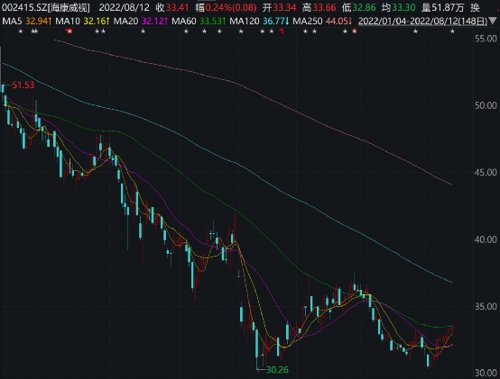The height and width of the screenshot is (379, 500).
Task: Select the MA120 indicator label
Action: [x=244, y=21]
